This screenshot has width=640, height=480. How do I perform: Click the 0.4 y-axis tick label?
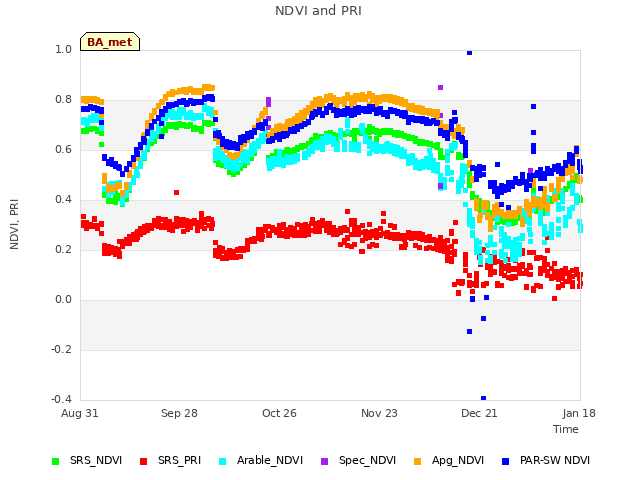pos(63,200)
